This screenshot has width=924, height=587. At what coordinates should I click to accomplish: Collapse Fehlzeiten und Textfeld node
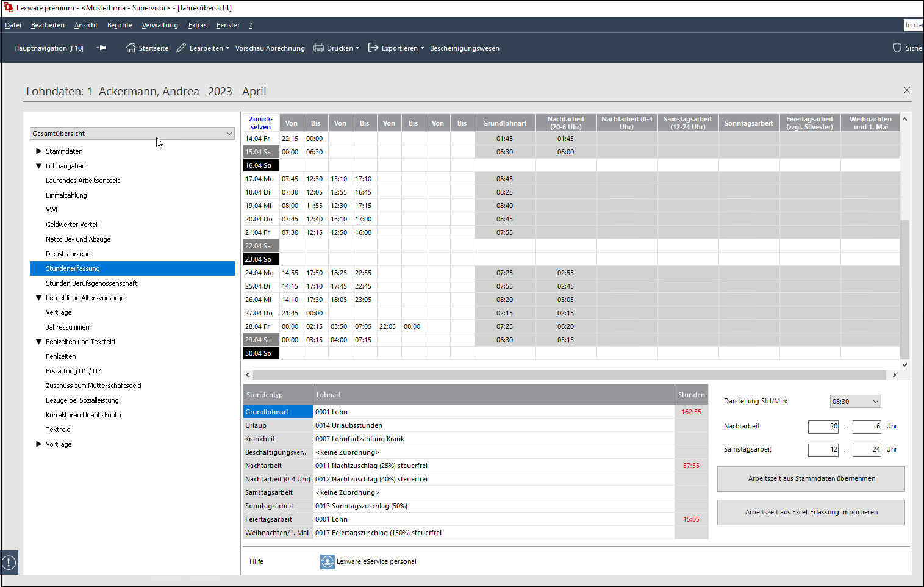point(39,342)
